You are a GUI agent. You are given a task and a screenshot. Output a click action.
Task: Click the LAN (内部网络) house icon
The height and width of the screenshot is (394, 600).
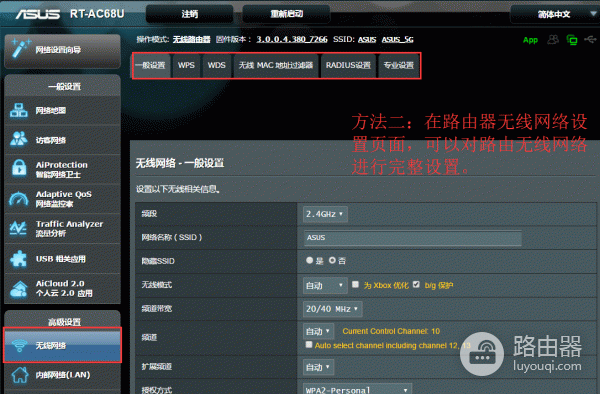point(20,375)
